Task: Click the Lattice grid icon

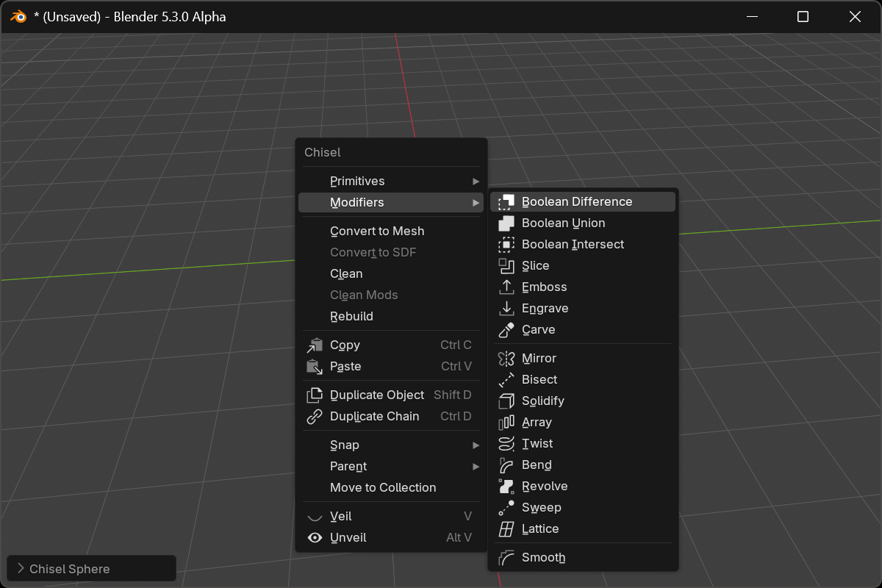Action: coord(506,529)
